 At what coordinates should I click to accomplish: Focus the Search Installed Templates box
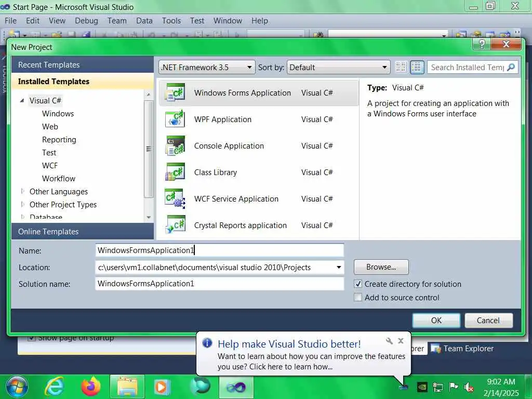click(467, 67)
